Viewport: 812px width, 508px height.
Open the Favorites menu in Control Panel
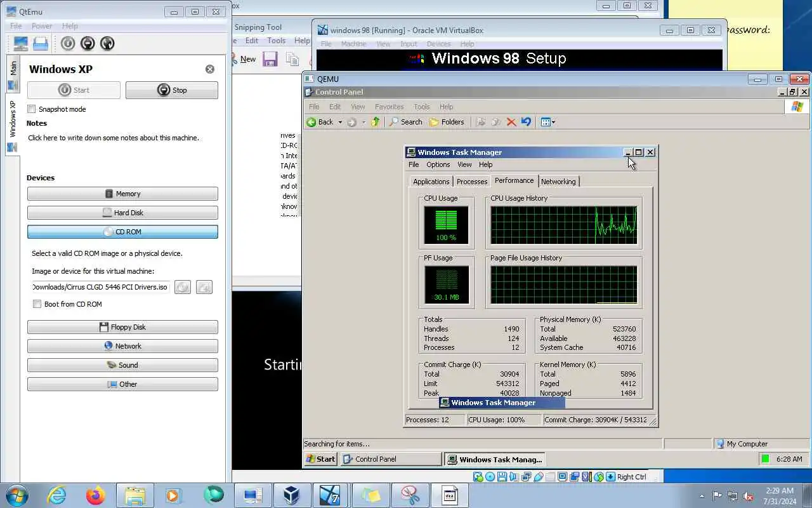tap(389, 107)
